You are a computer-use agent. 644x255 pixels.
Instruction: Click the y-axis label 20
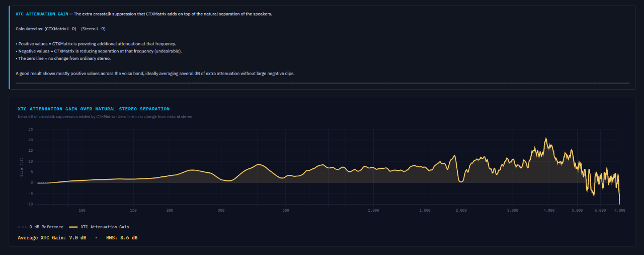(31, 140)
